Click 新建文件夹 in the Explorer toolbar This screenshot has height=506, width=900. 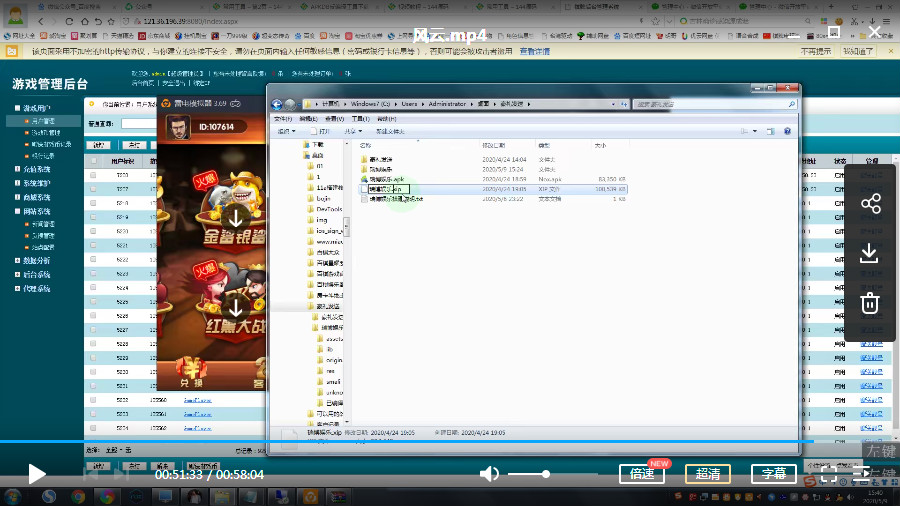tap(390, 131)
